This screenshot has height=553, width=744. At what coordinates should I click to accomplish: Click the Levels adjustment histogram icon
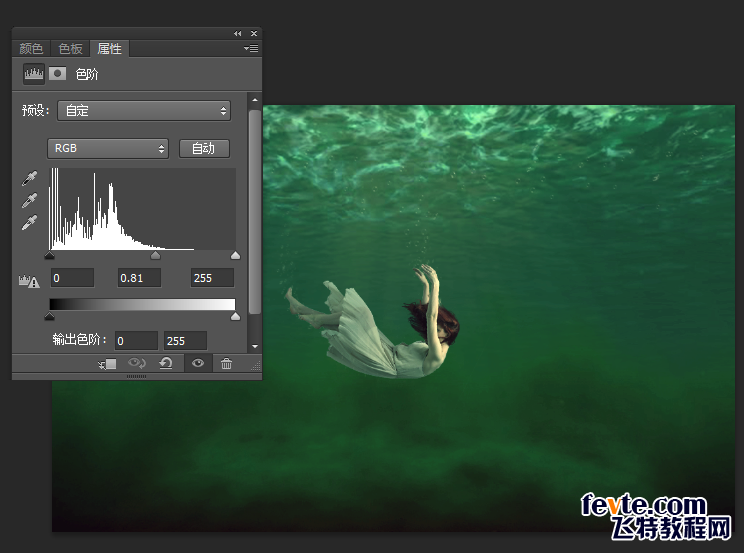pyautogui.click(x=34, y=74)
